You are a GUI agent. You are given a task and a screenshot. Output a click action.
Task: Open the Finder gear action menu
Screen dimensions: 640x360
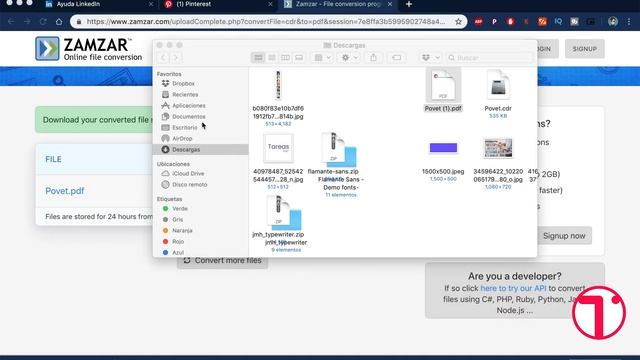[x=349, y=58]
